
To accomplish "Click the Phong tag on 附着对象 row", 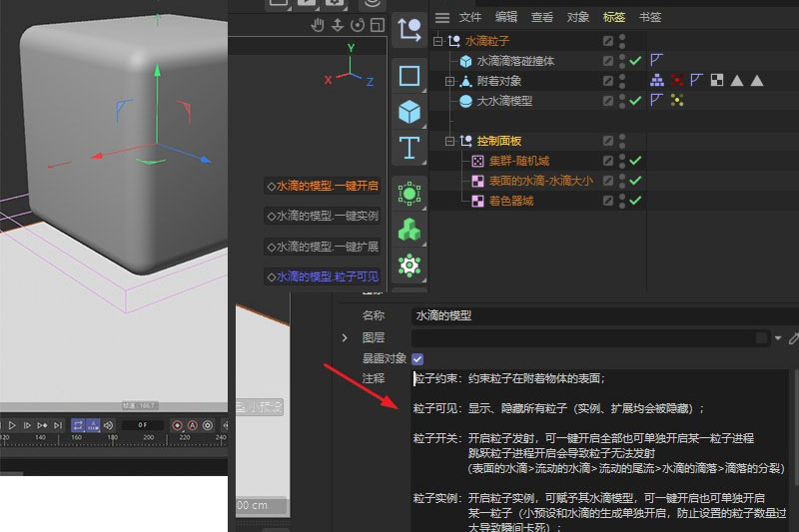I will [x=696, y=81].
